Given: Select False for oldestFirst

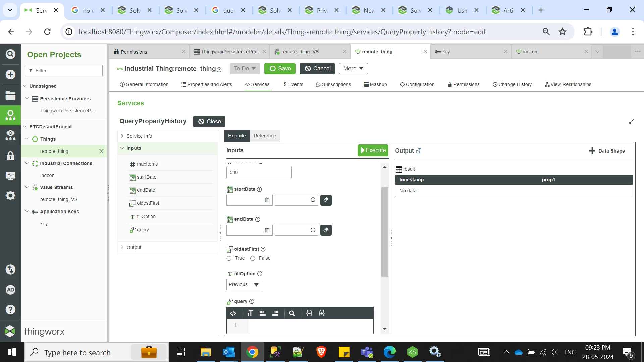Looking at the screenshot, I should (x=253, y=258).
